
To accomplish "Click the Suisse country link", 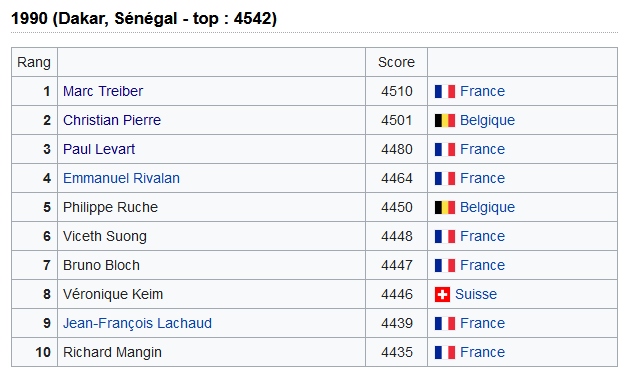I will coord(476,294).
